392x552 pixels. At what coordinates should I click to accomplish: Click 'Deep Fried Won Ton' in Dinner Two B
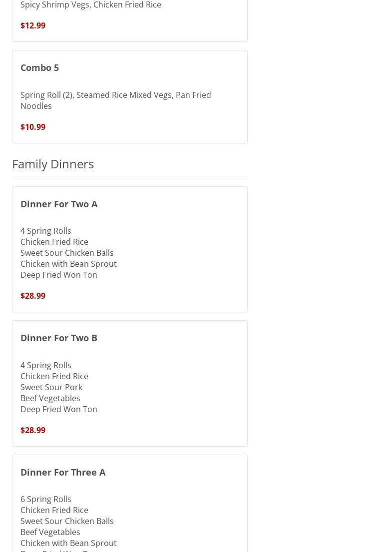(x=59, y=409)
